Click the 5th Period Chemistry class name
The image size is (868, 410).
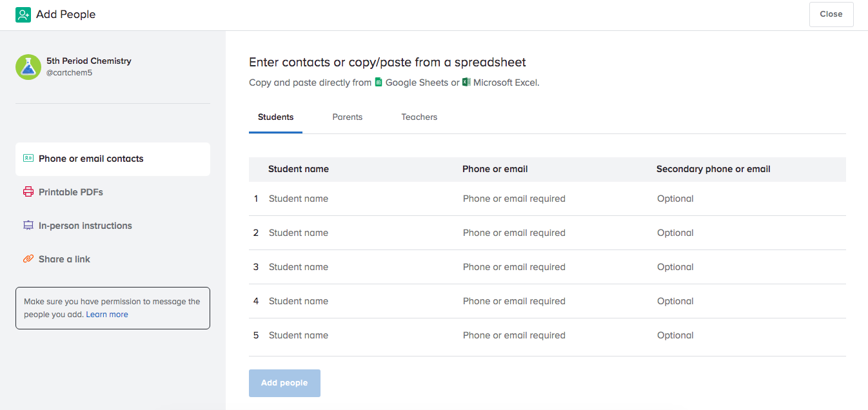(x=89, y=61)
